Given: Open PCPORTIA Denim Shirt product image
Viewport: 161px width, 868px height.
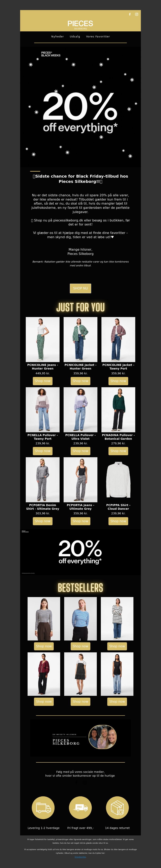Looking at the screenshot, I should [x=43, y=480].
